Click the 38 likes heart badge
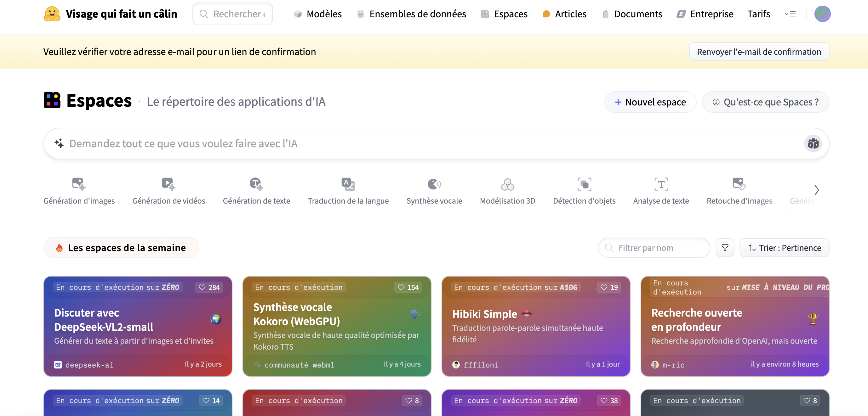 (609, 401)
